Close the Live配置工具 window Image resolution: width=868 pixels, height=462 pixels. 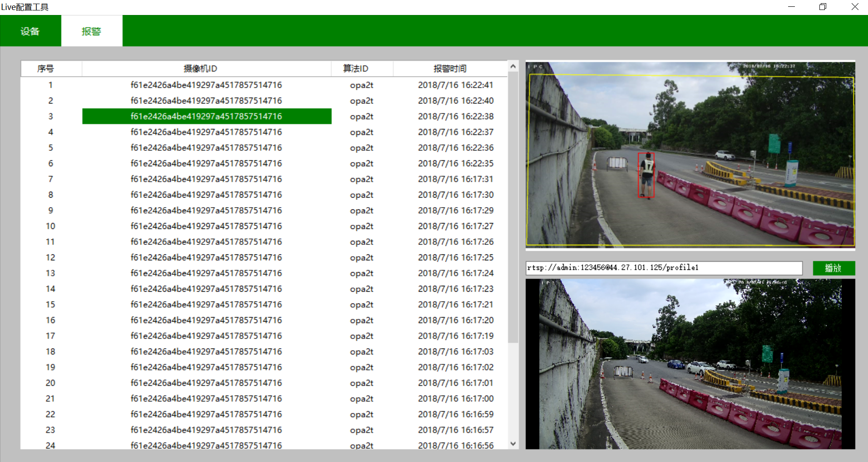[x=854, y=7]
